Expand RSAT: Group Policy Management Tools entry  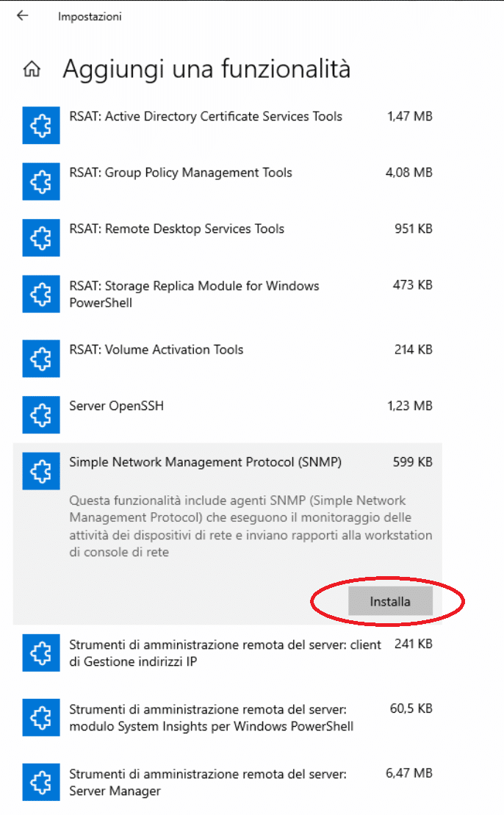click(228, 182)
